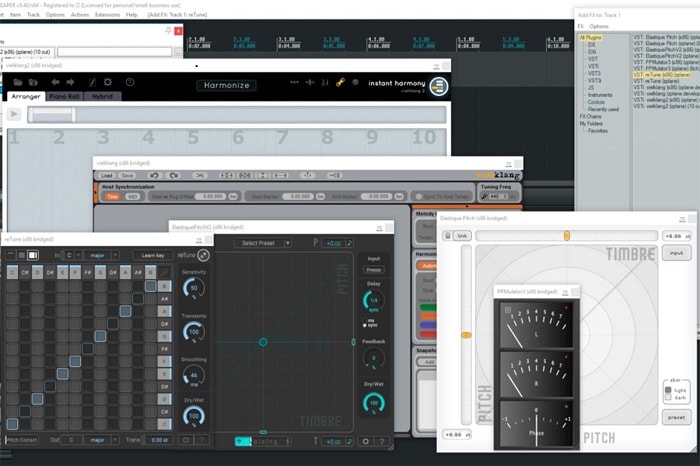Click the crosshair move icon in vielklang2
This screenshot has width=700, height=466.
coord(309,82)
